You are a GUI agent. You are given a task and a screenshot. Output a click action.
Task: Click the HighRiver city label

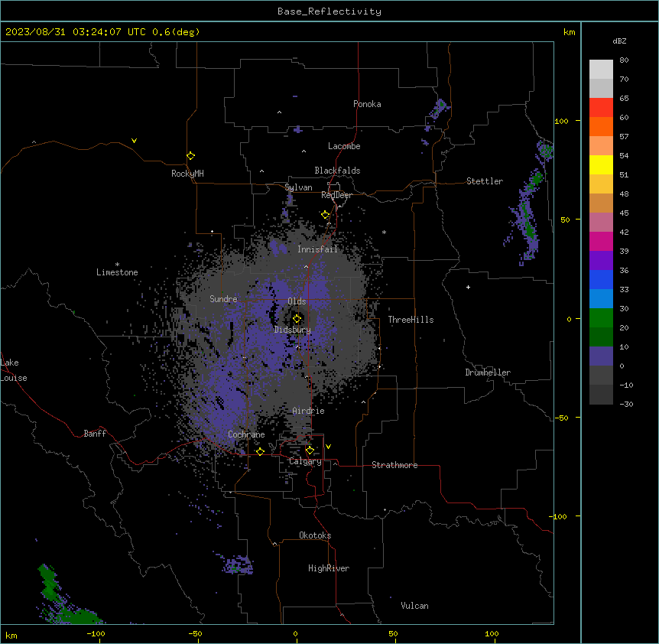point(329,568)
